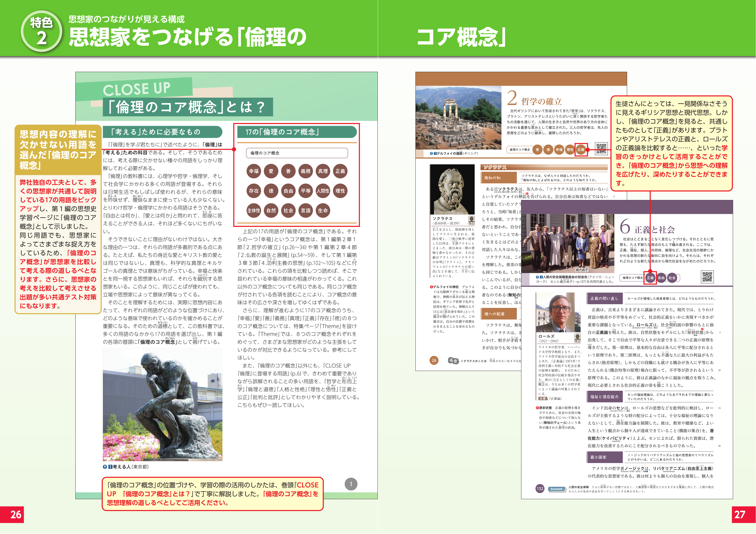Image resolution: width=756 pixels, height=534 pixels.
Task: Select the 自然 concept circle
Action: point(271,211)
